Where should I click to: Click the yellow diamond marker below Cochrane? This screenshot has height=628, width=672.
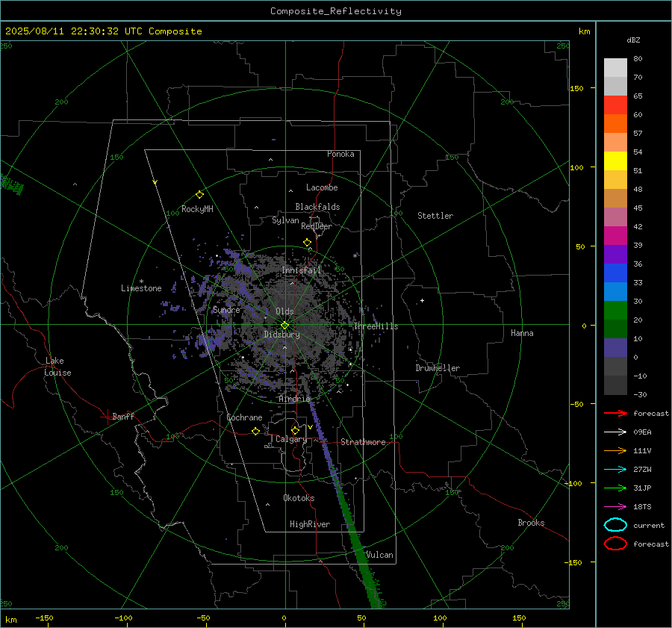[x=255, y=432]
